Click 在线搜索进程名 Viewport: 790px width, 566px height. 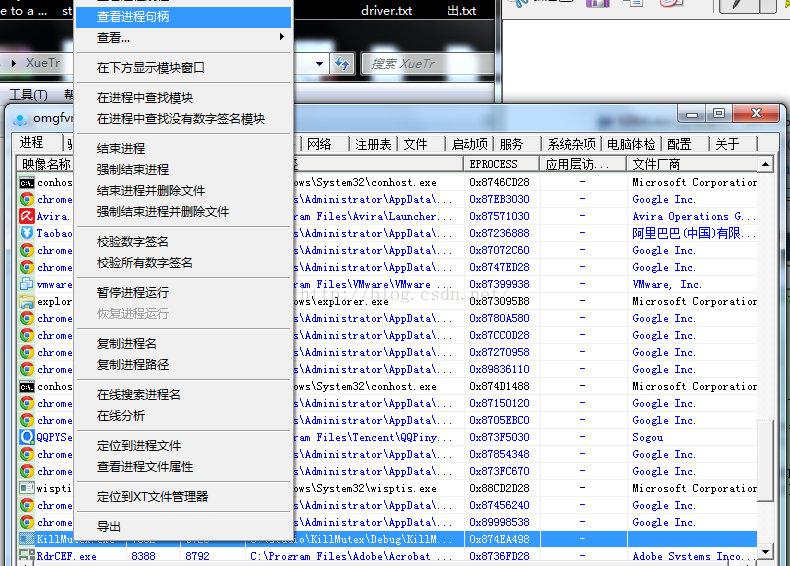click(x=183, y=395)
